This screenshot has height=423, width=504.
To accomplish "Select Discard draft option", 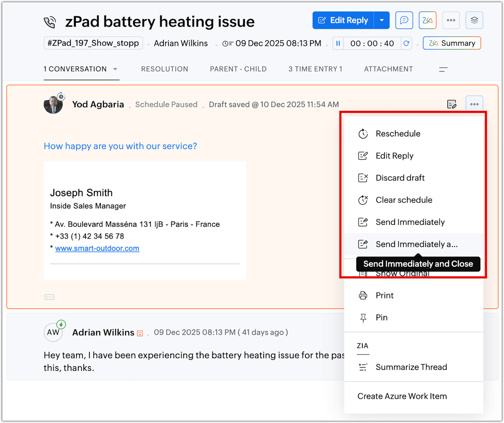I will click(400, 178).
